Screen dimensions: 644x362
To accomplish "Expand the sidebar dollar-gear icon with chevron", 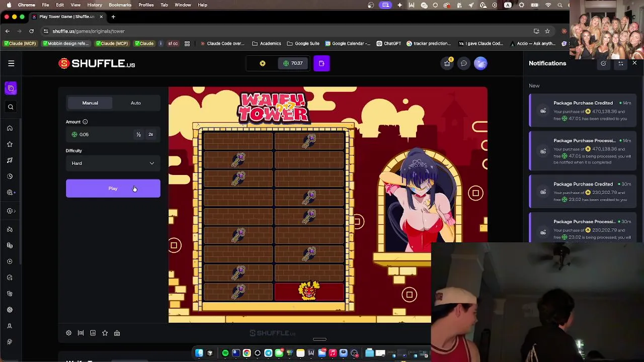I will [11, 211].
